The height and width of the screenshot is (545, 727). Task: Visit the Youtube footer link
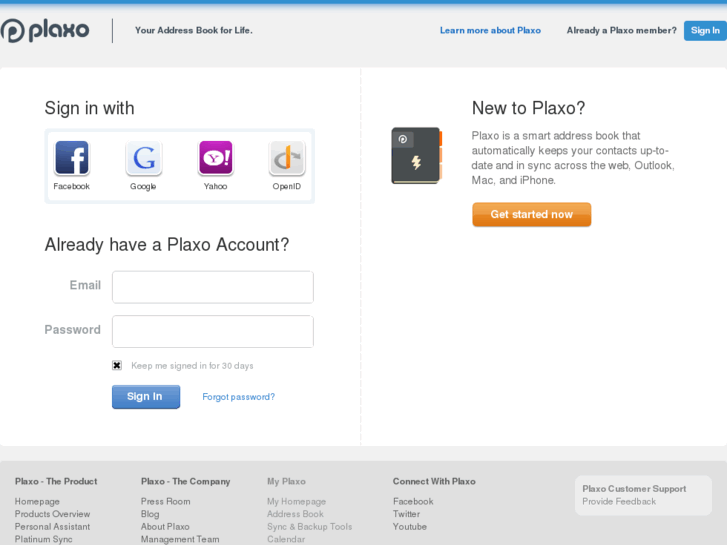[409, 527]
